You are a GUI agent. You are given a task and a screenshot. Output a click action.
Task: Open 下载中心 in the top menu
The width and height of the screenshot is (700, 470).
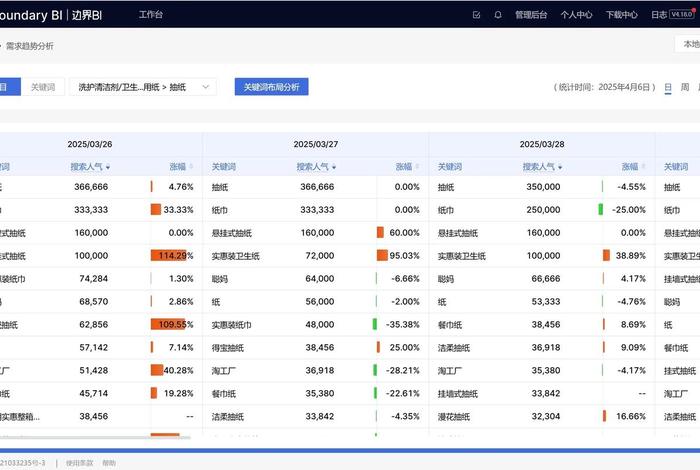click(621, 15)
